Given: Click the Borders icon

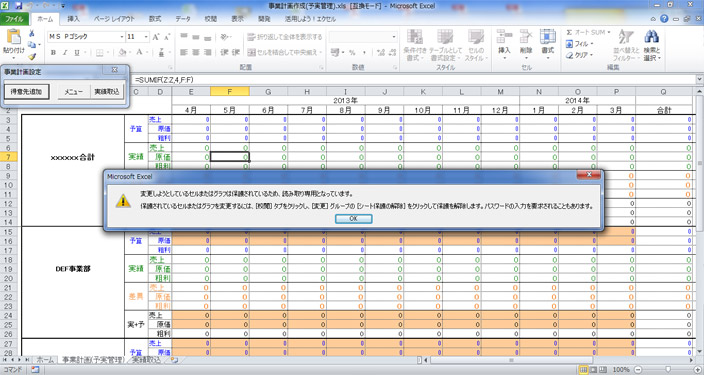Looking at the screenshot, I should point(100,53).
